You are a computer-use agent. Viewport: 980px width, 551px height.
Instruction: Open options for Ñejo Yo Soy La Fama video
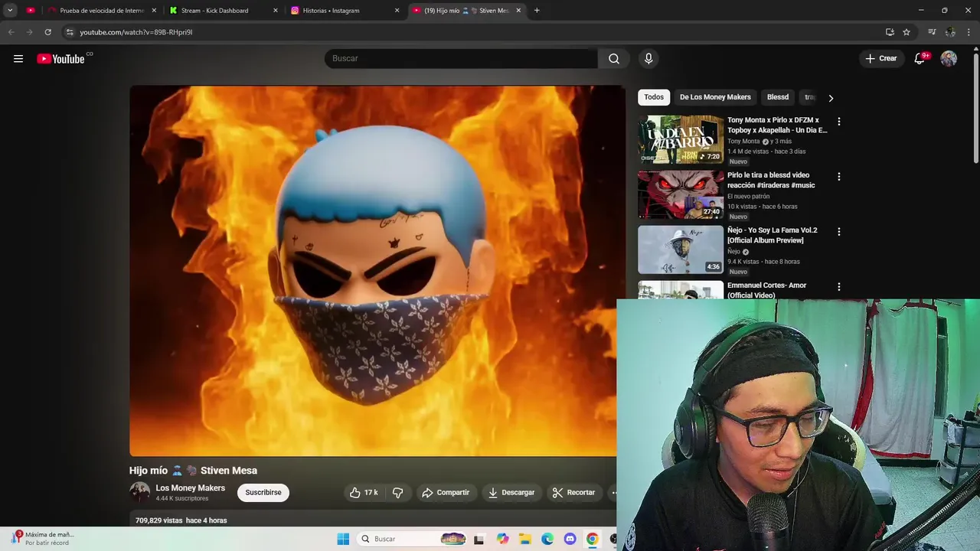[x=839, y=232]
